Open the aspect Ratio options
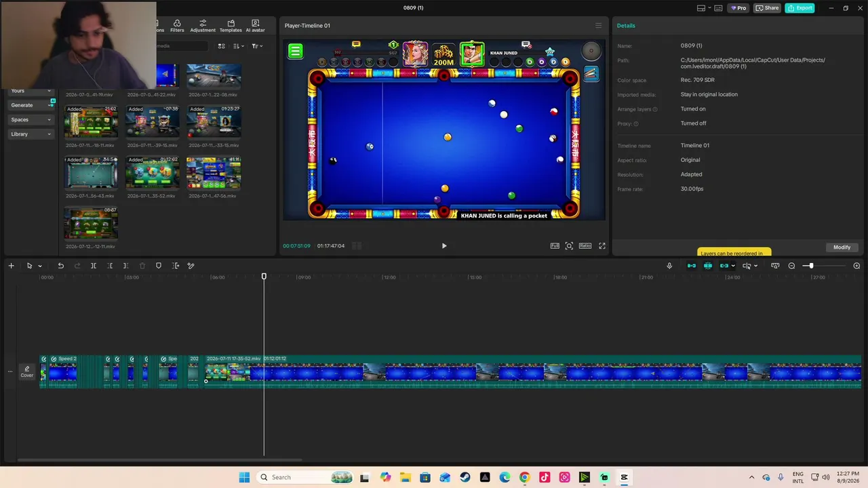The height and width of the screenshot is (488, 868). (585, 246)
